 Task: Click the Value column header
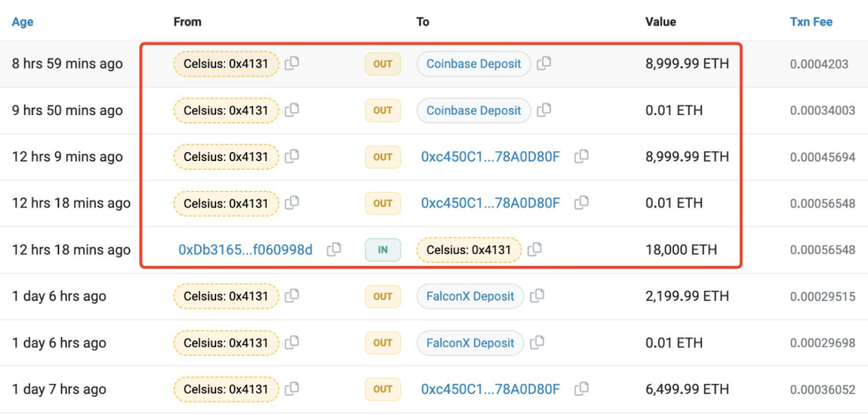(x=661, y=22)
